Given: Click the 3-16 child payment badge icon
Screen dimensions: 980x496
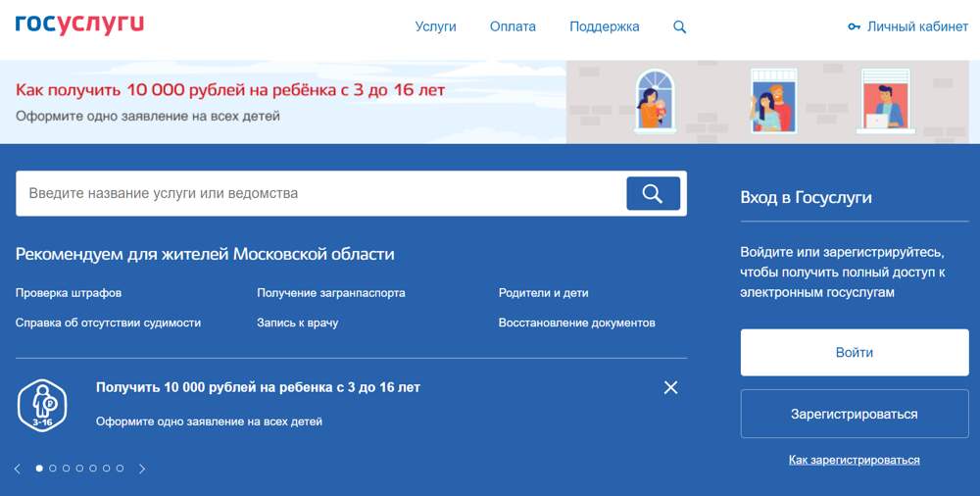Looking at the screenshot, I should click(42, 404).
